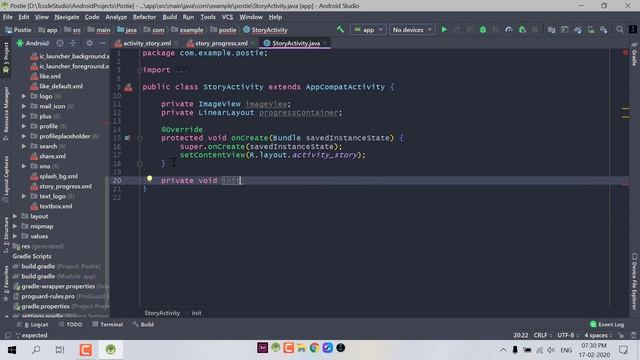Expand the layout folder
The width and height of the screenshot is (640, 360).
pos(15,216)
